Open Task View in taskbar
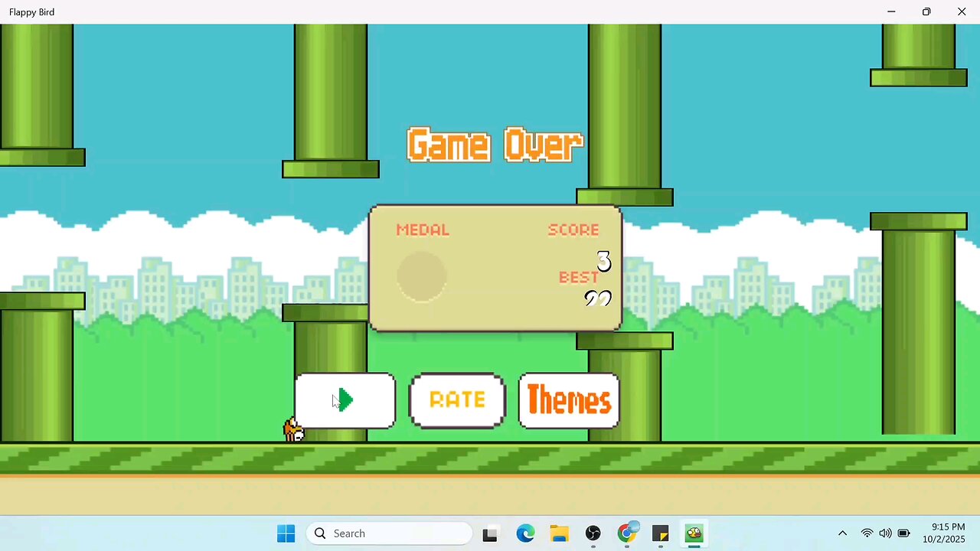 tap(490, 533)
